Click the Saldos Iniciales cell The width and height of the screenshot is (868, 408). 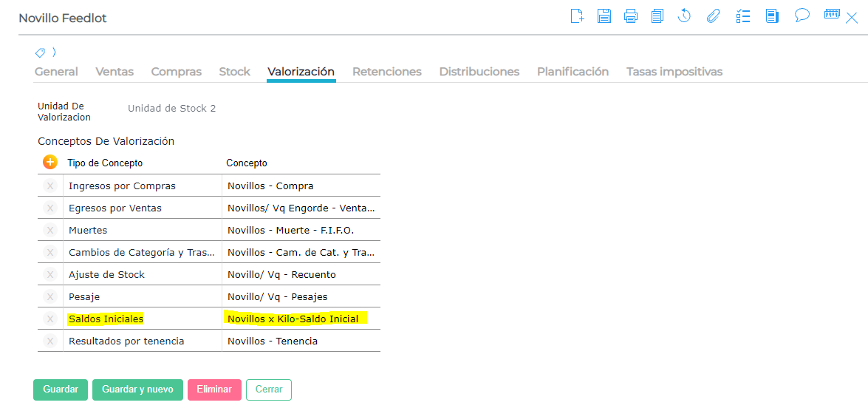click(143, 319)
